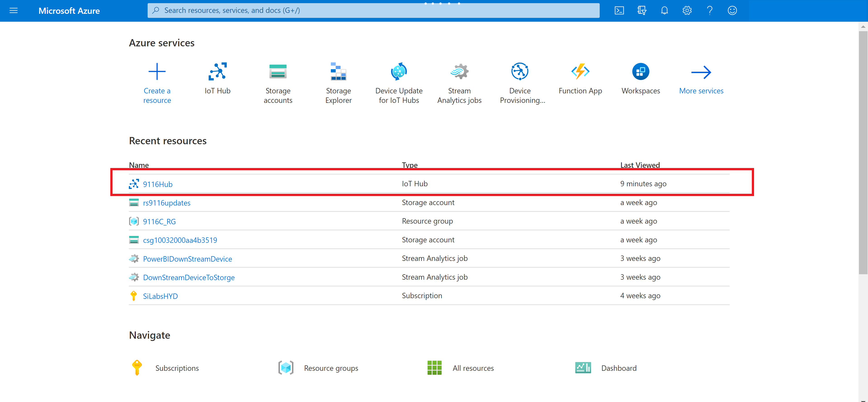Open PowerBIDownStreamDevice Stream Analytics job
868x402 pixels.
187,259
